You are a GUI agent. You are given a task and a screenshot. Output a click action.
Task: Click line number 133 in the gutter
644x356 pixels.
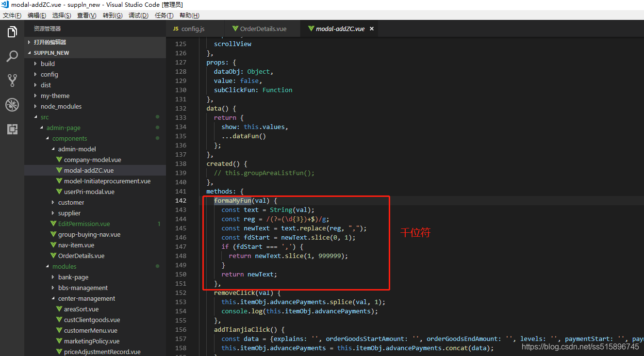(181, 117)
